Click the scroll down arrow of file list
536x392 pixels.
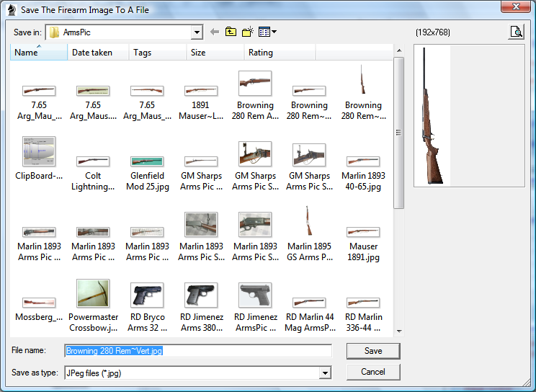tap(398, 331)
